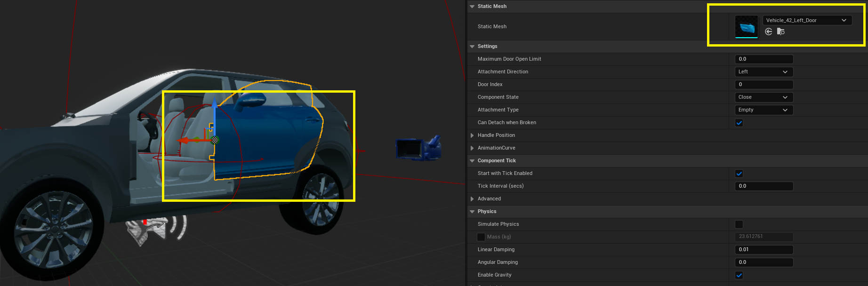Expand the Handle Position property
This screenshot has height=286, width=868.
pyautogui.click(x=472, y=135)
